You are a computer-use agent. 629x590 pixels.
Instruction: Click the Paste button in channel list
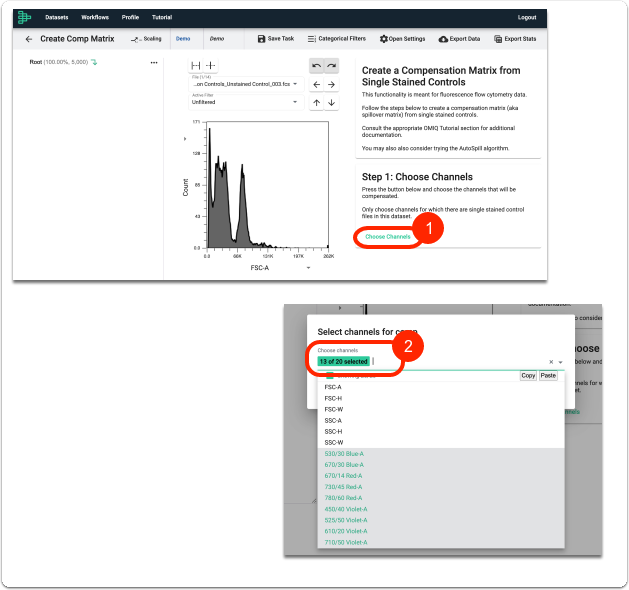(x=548, y=375)
